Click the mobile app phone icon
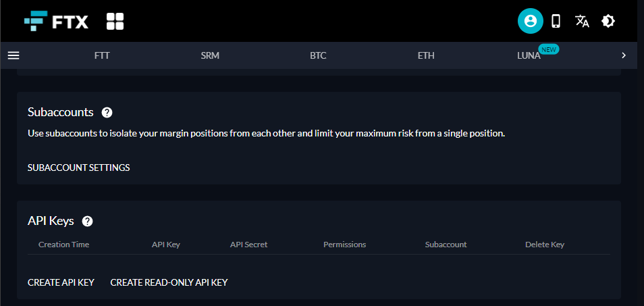The height and width of the screenshot is (306, 644). click(x=556, y=21)
